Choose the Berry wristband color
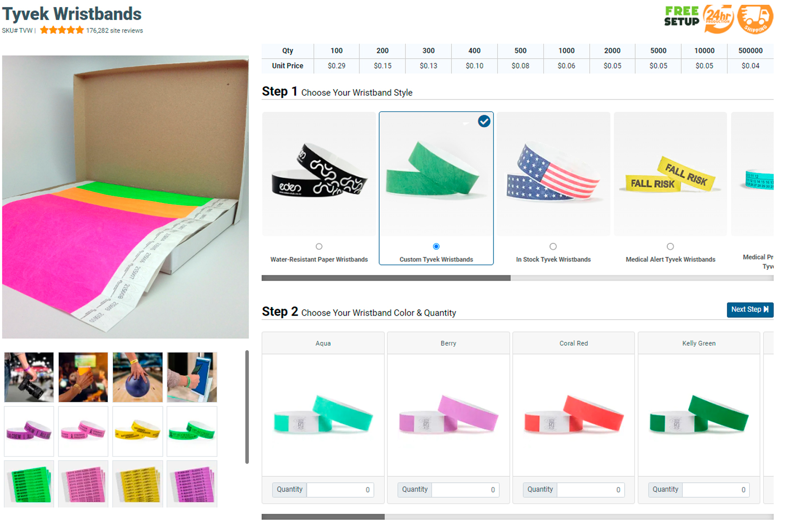Image resolution: width=798 pixels, height=532 pixels. click(x=449, y=415)
